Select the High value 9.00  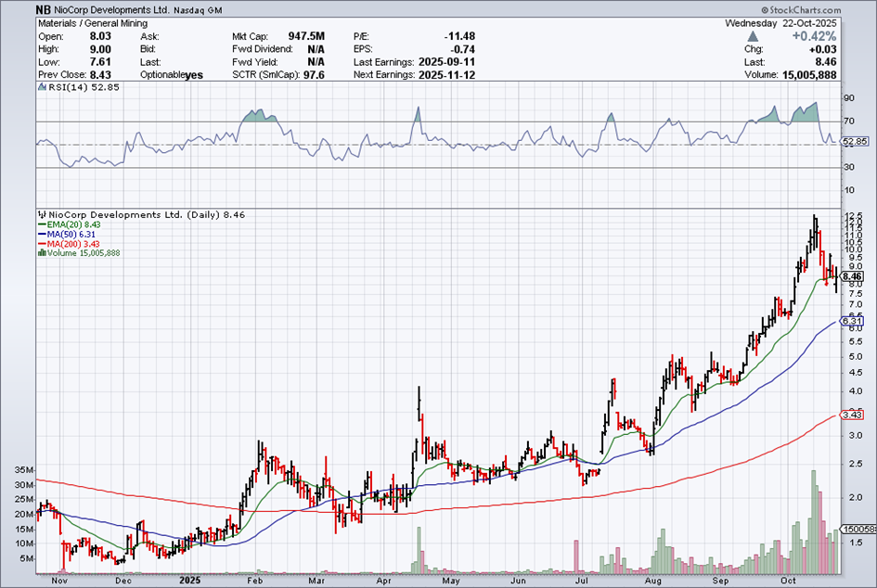(100, 49)
